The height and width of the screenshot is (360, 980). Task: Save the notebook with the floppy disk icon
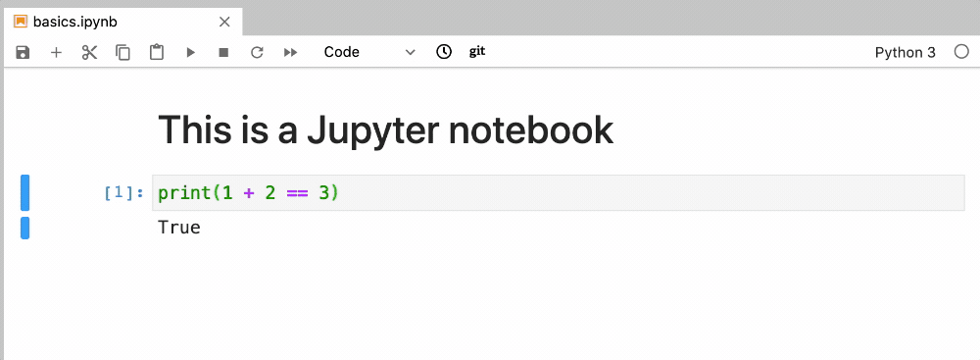pyautogui.click(x=23, y=53)
